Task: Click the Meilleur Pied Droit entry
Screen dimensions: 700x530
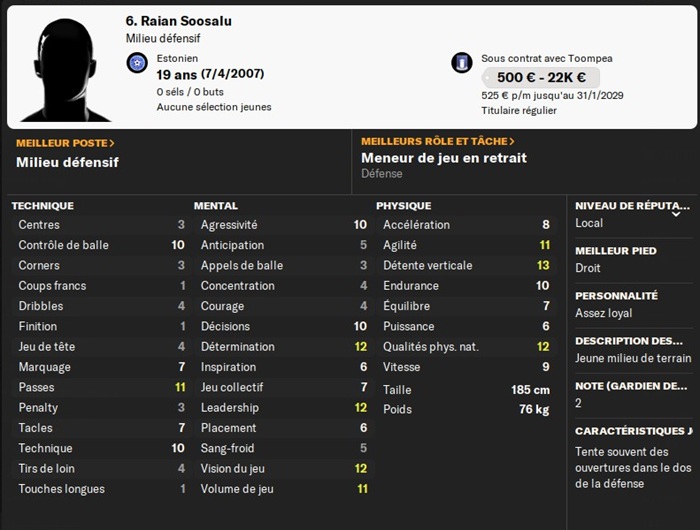Action: click(x=588, y=269)
